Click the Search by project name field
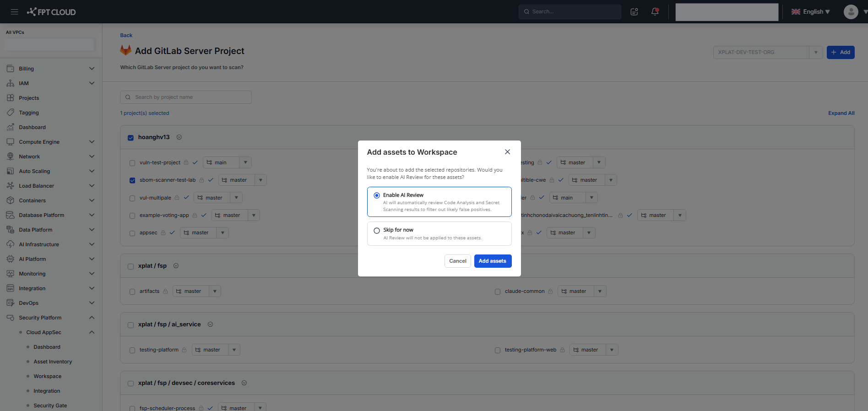 (186, 97)
